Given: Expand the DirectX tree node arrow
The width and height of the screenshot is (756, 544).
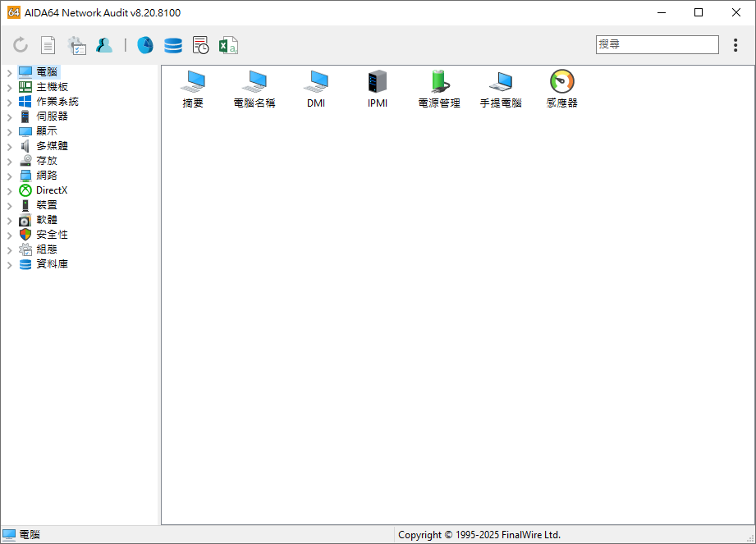Looking at the screenshot, I should pos(9,191).
